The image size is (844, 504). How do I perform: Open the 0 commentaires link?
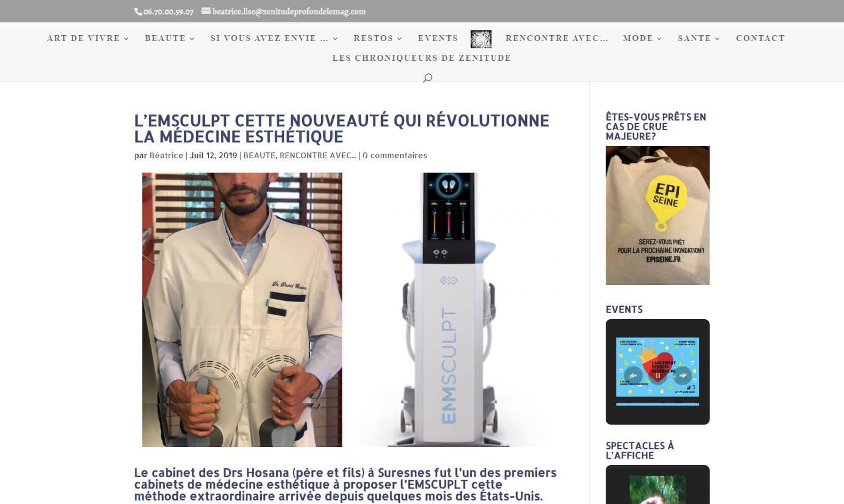pyautogui.click(x=395, y=156)
